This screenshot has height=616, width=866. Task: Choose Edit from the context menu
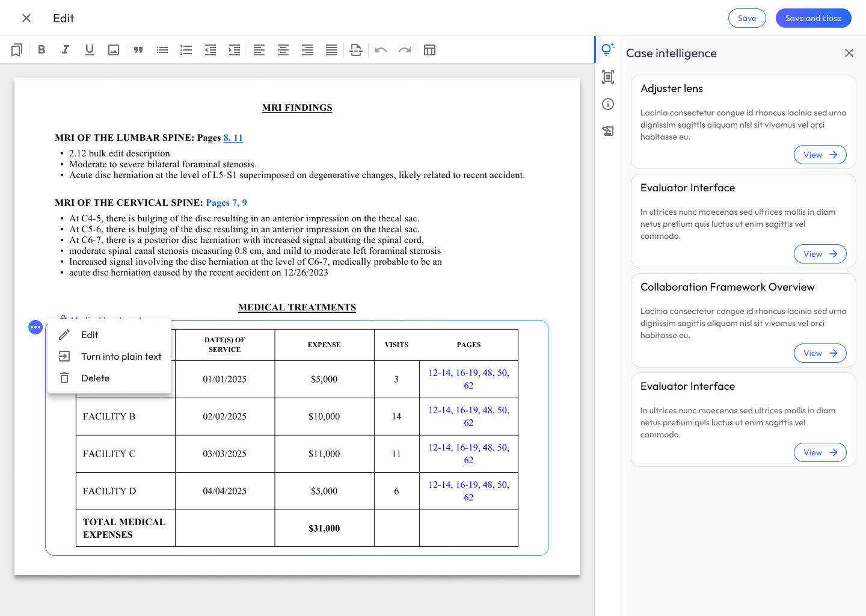(x=90, y=335)
